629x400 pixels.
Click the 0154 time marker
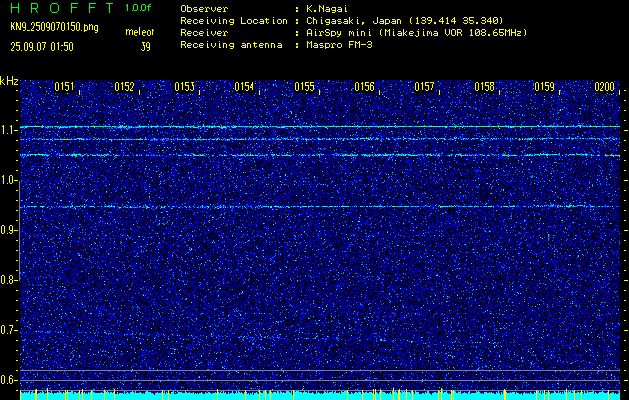point(244,87)
